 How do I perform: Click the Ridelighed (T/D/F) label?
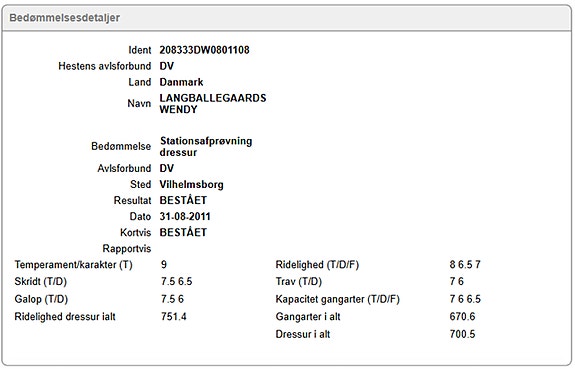click(317, 265)
